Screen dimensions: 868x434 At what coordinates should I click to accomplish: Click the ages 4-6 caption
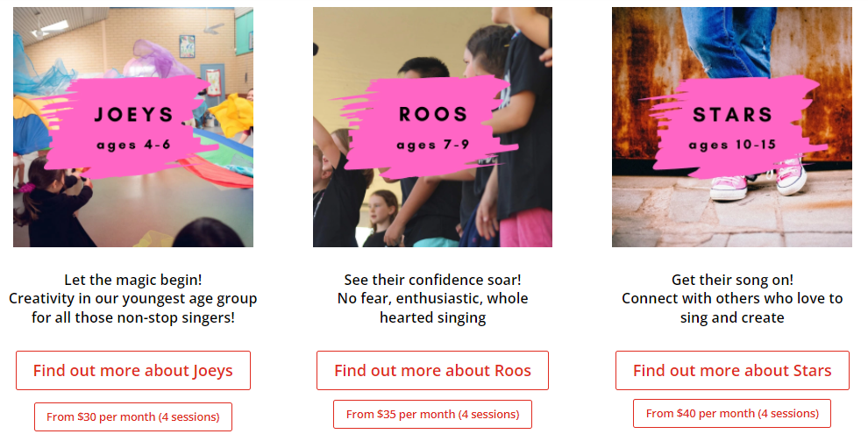pyautogui.click(x=133, y=146)
